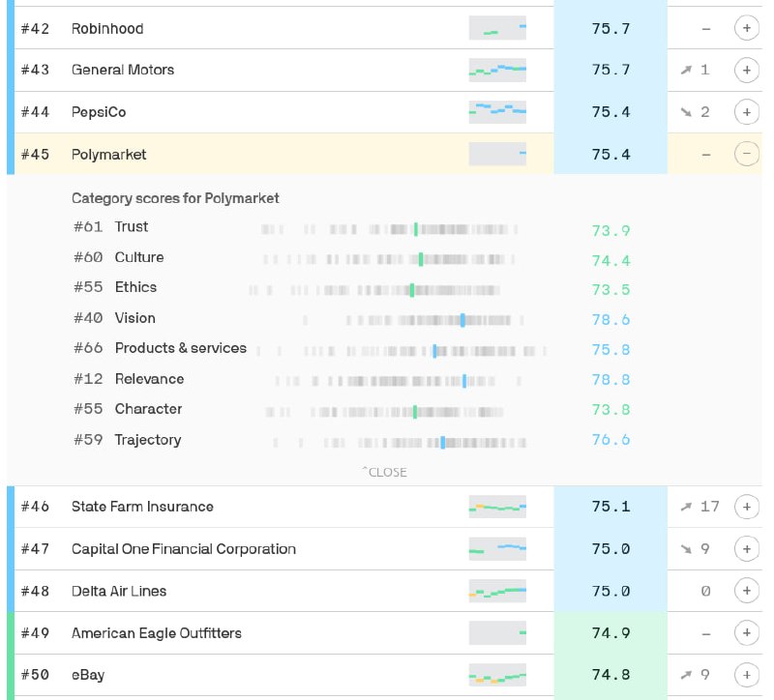Click the Relevance score distribution strip
Screen dimensions: 774x700
pos(398,381)
